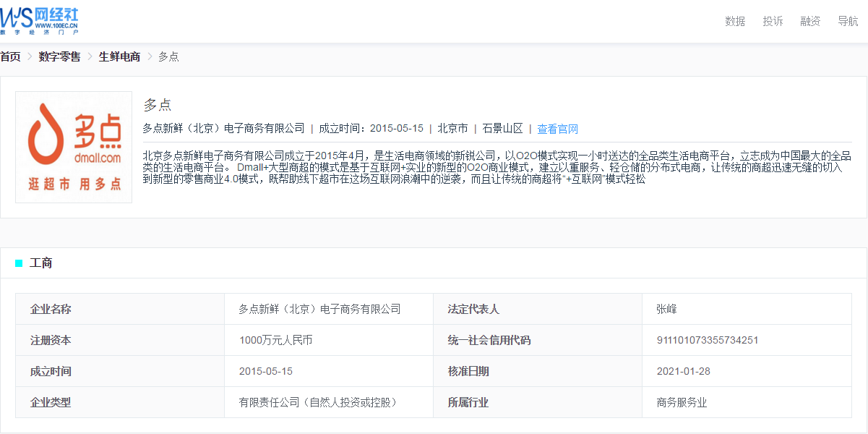Screen dimensions: 868x434
Task: Click the 工商 section heading
Action: (40, 263)
